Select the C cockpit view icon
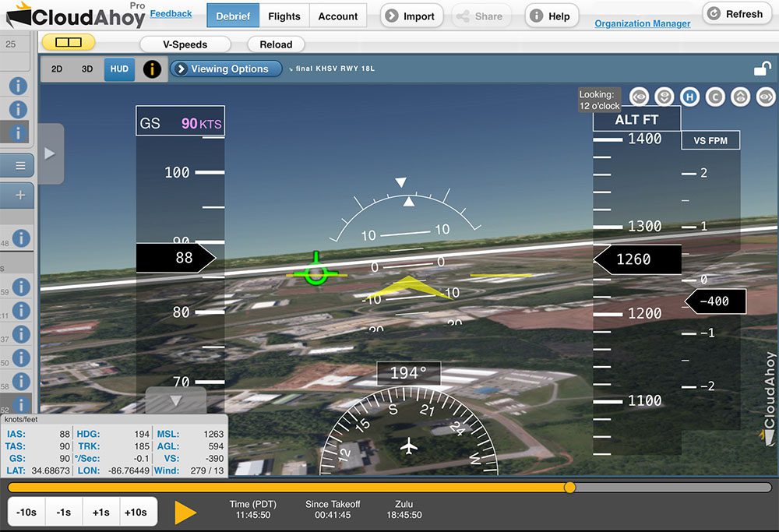 715,97
